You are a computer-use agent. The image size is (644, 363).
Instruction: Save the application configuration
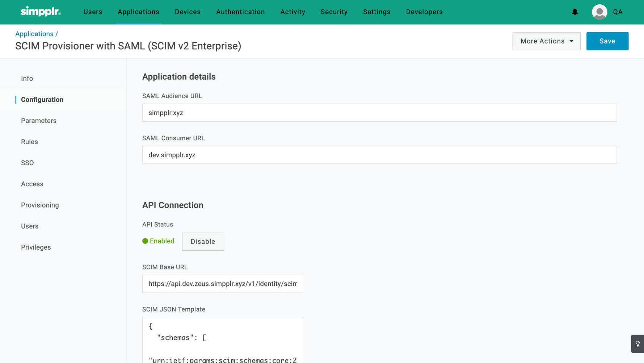coord(607,41)
